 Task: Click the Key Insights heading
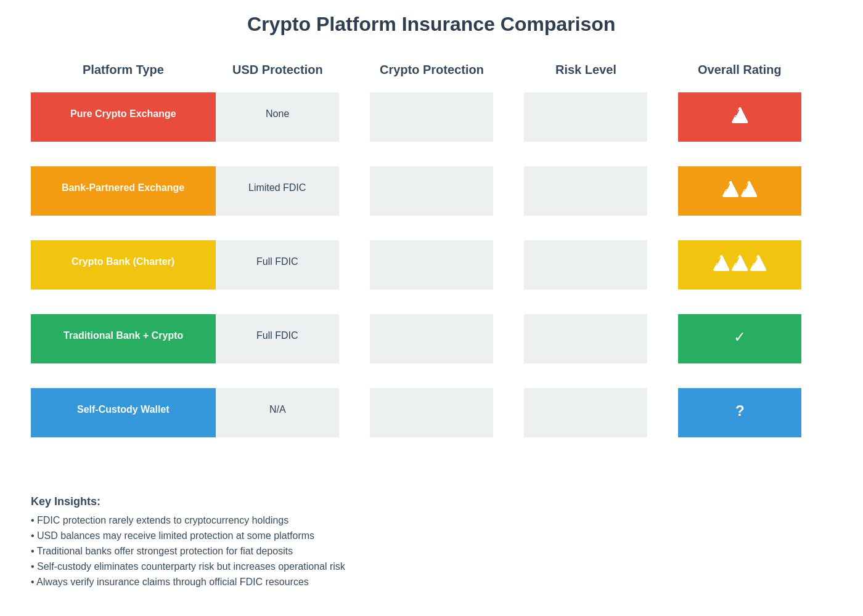(x=65, y=501)
